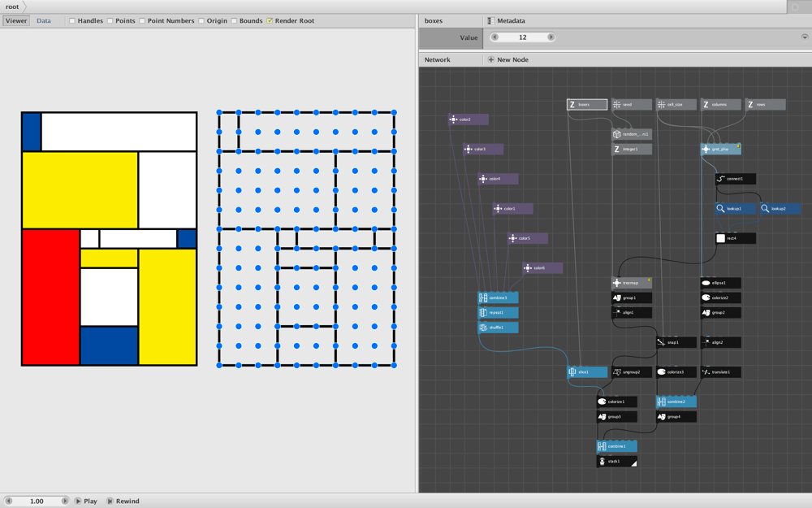The height and width of the screenshot is (508, 812).
Task: Select the group4 node
Action: 676,417
